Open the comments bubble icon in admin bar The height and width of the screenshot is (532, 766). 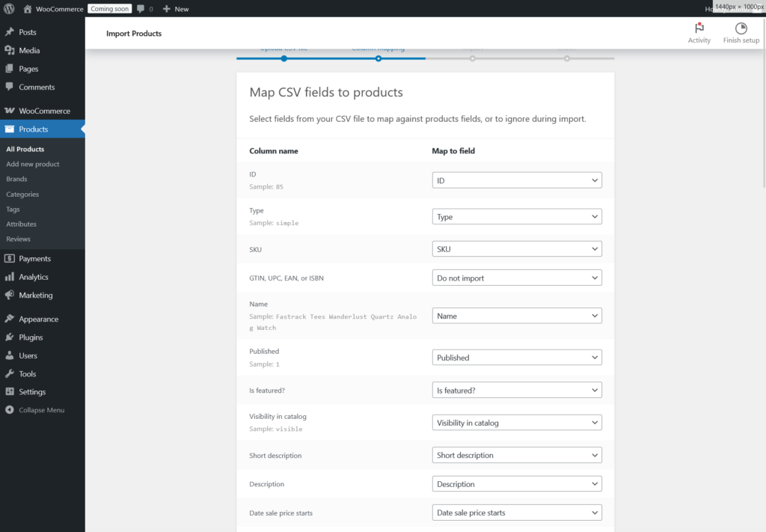(142, 8)
